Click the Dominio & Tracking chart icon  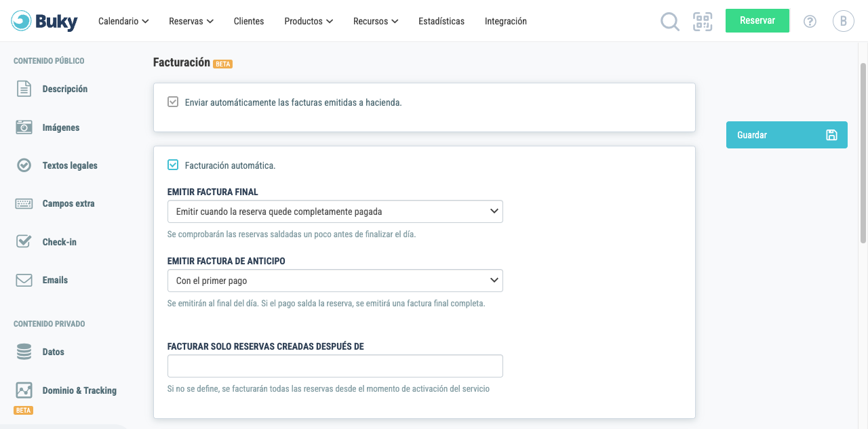coord(24,390)
